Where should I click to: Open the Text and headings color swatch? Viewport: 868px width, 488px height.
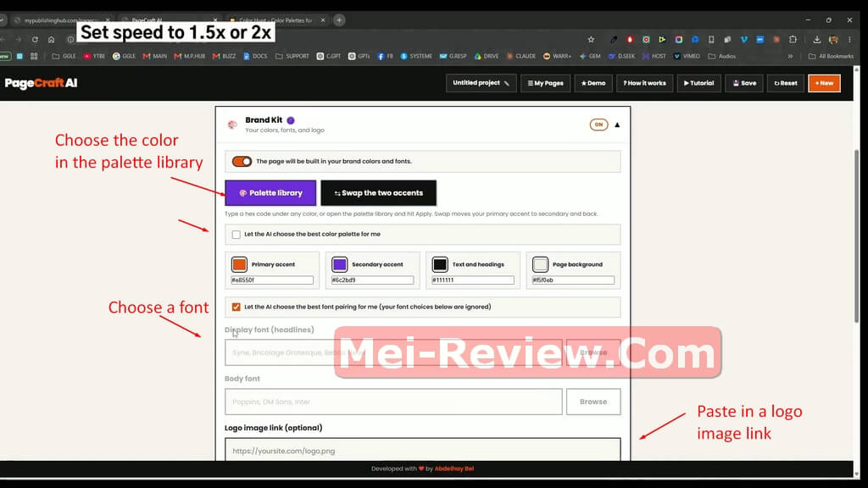pyautogui.click(x=440, y=264)
